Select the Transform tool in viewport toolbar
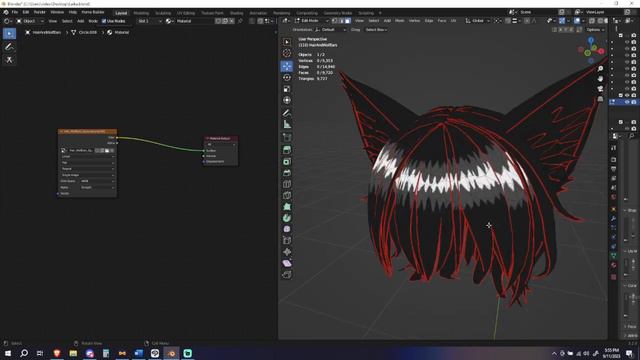640x360 pixels. (x=287, y=100)
